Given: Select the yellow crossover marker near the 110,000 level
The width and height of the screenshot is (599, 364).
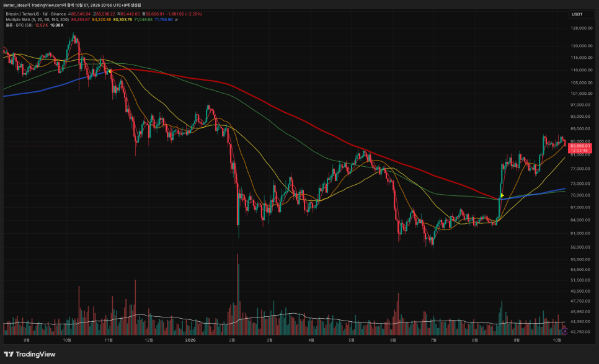Looking at the screenshot, I should coord(110,71).
